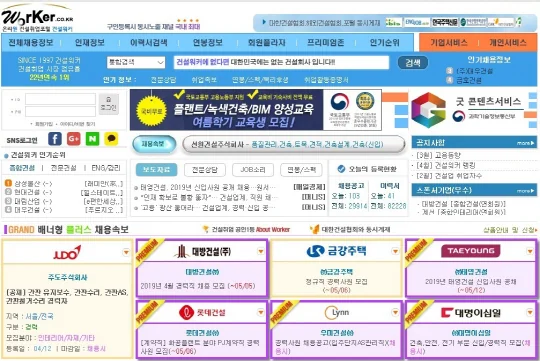540x361 pixels.
Task: Expand the 금강주택 card dropdown arrow
Action: (x=395, y=251)
